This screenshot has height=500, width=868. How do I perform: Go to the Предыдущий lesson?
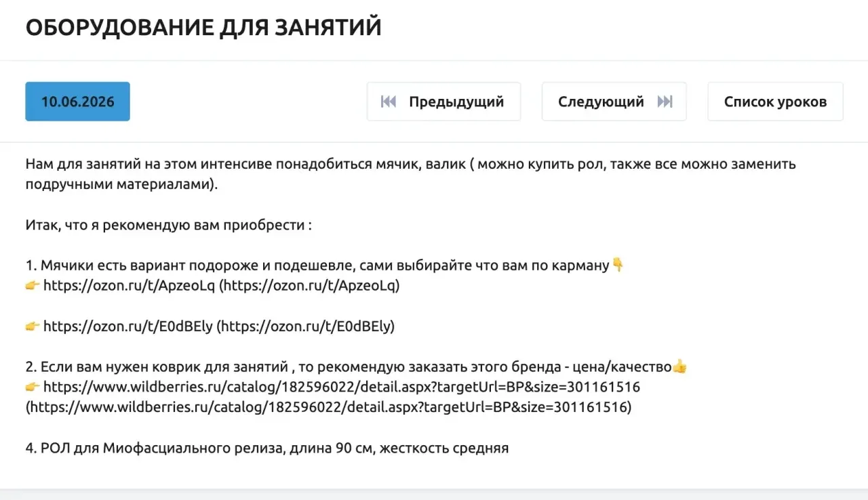coord(443,102)
